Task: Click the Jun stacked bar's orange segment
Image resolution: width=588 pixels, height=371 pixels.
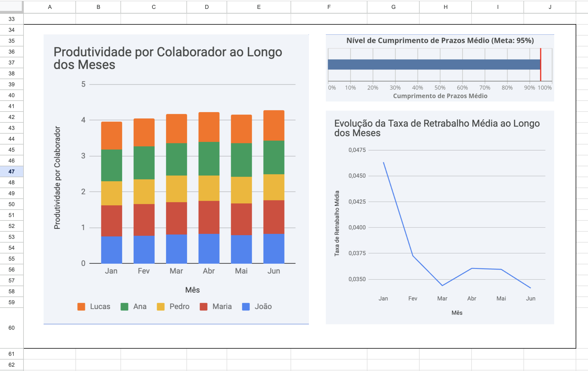Action: coord(274,125)
